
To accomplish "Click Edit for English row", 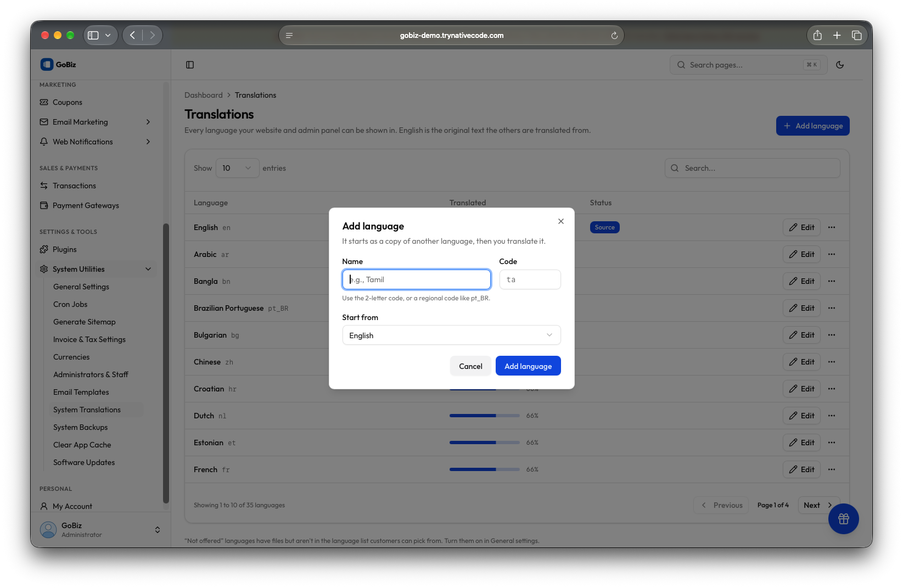I will [x=801, y=227].
